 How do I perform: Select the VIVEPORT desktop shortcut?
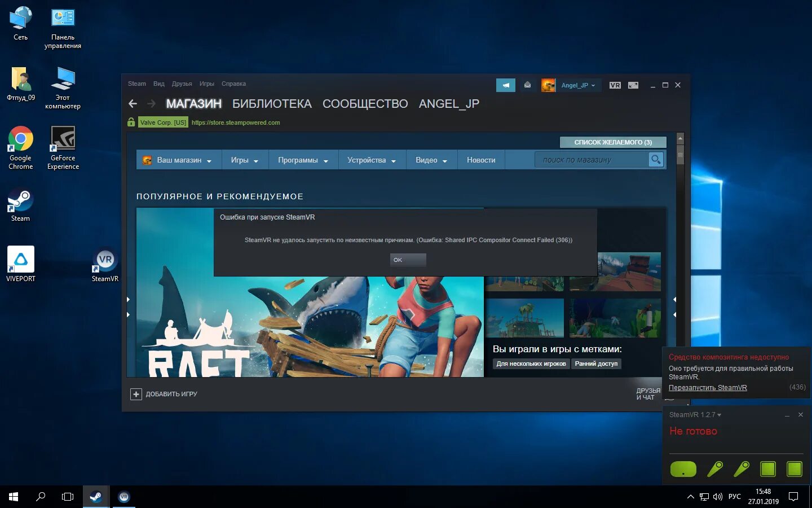(x=21, y=264)
